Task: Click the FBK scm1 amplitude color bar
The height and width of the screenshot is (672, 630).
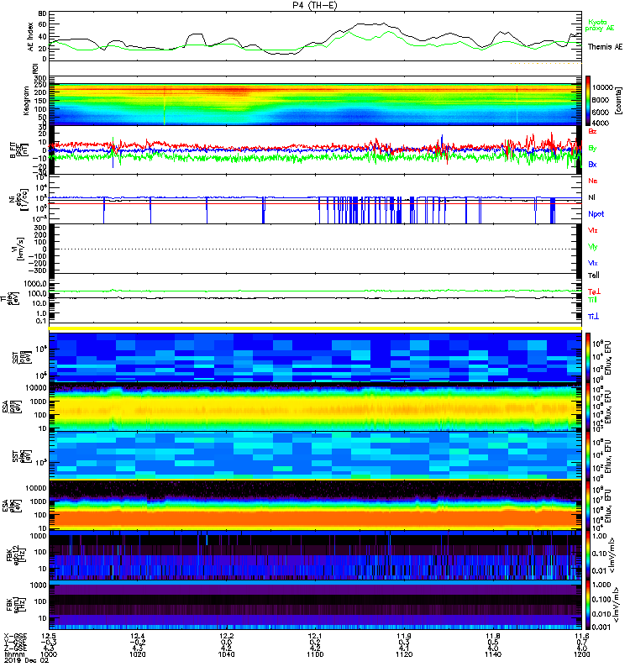Action: pyautogui.click(x=589, y=605)
